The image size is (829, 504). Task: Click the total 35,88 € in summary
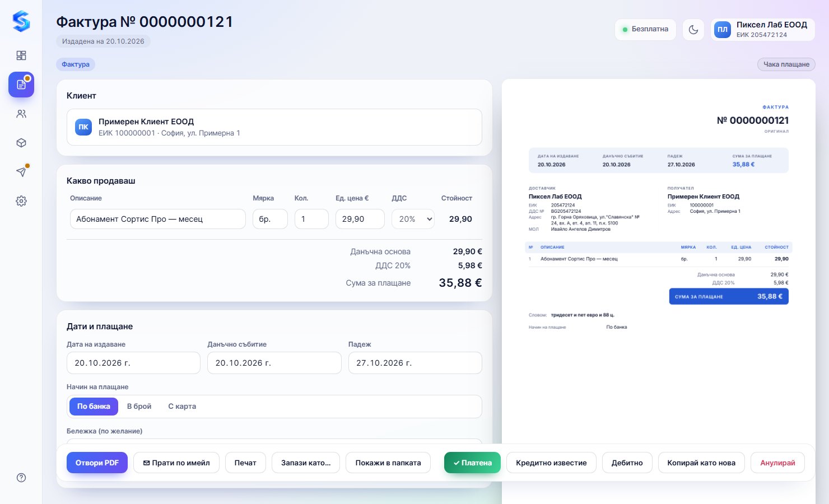[460, 283]
